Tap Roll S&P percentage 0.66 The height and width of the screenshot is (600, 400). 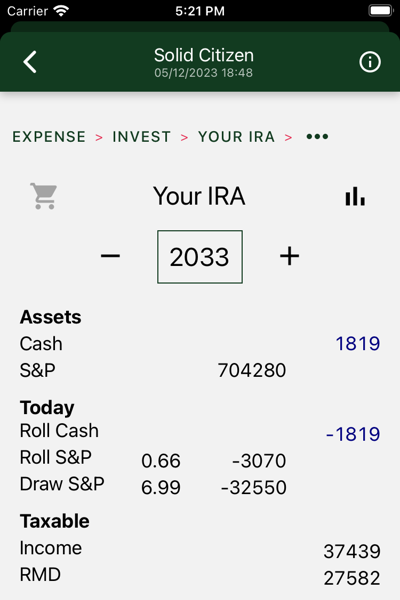coord(161,461)
